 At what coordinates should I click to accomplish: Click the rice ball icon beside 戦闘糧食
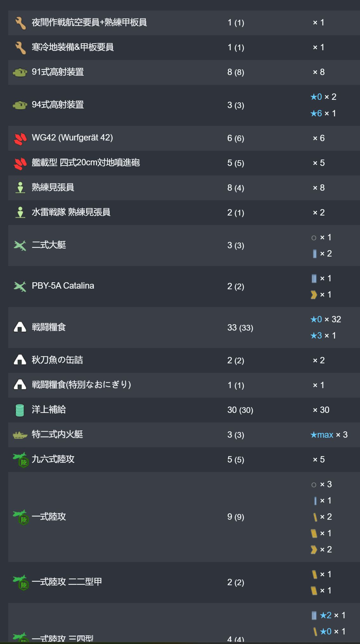tap(20, 327)
